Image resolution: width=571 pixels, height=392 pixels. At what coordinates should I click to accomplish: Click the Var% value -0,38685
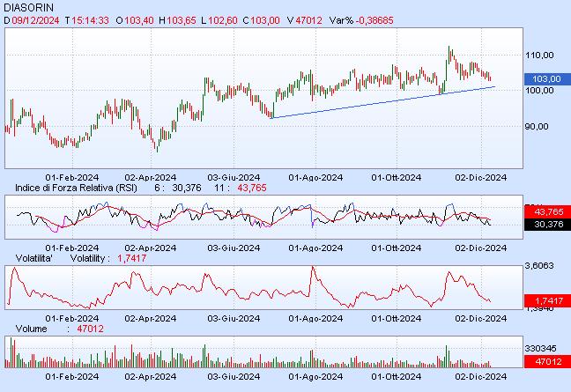click(374, 20)
